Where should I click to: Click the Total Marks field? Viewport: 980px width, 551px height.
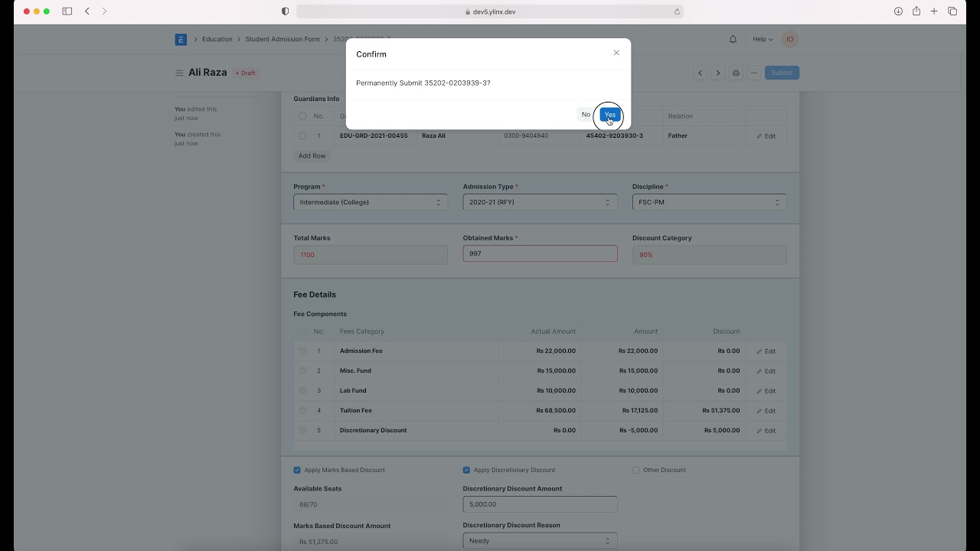pos(371,255)
